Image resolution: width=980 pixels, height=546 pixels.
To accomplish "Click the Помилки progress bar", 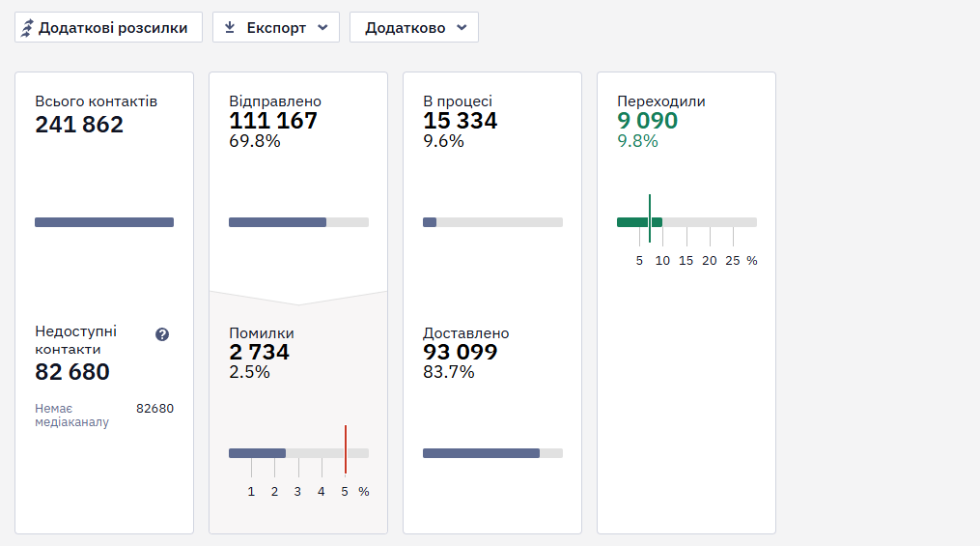I will click(x=298, y=453).
